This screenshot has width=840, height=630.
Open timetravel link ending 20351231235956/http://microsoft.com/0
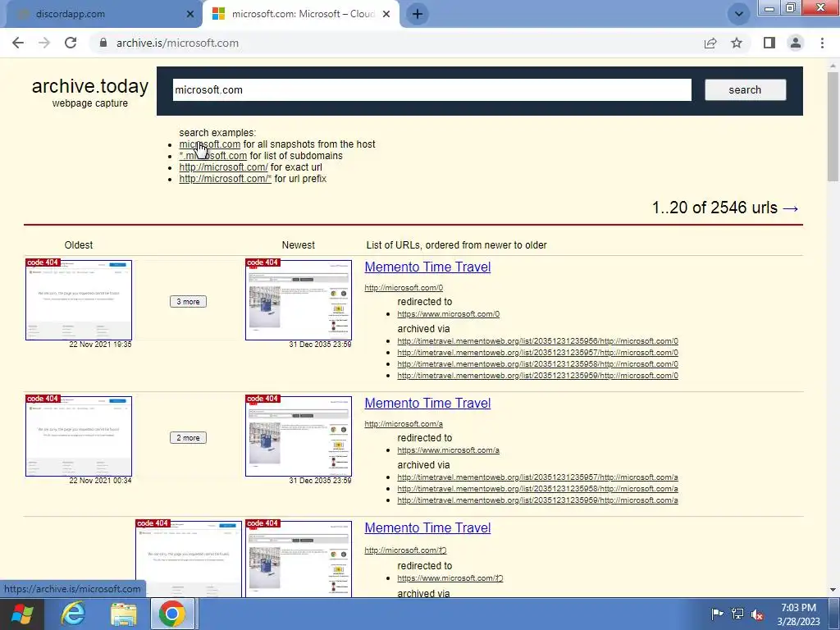point(537,340)
